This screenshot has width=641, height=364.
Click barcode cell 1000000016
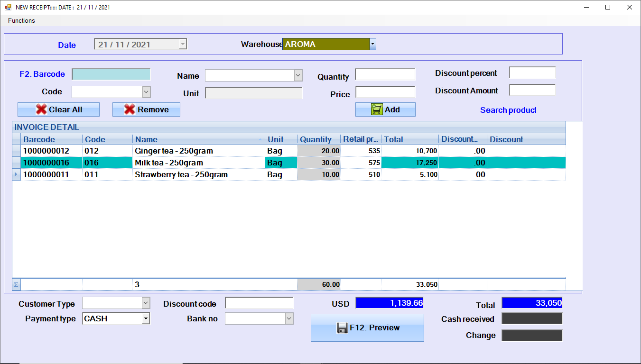pos(52,163)
